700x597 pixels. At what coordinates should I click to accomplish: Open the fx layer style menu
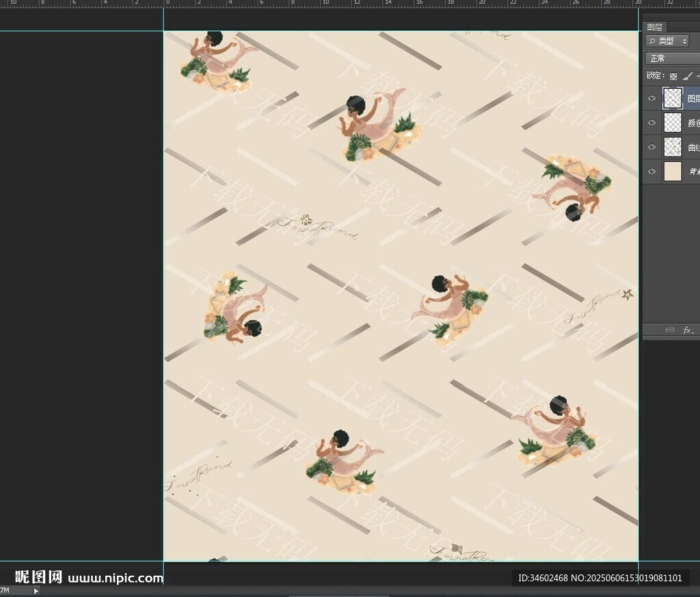coord(688,330)
